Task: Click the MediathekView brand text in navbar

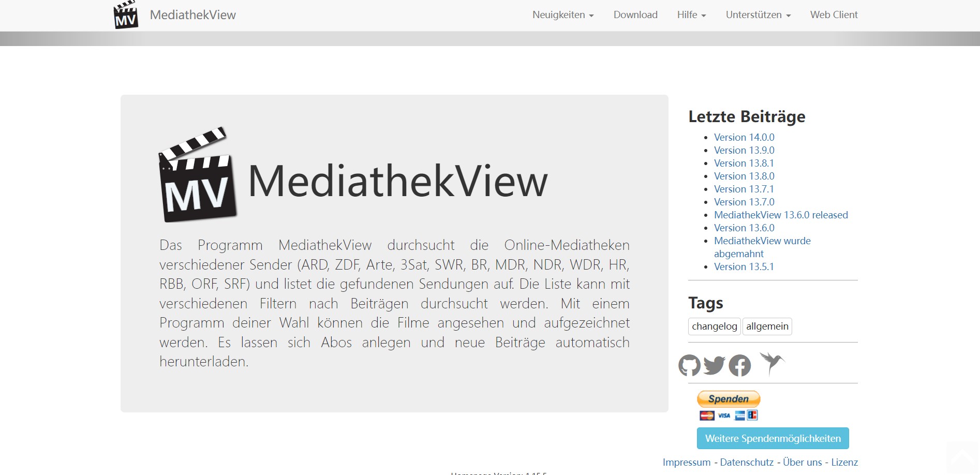Action: (193, 15)
